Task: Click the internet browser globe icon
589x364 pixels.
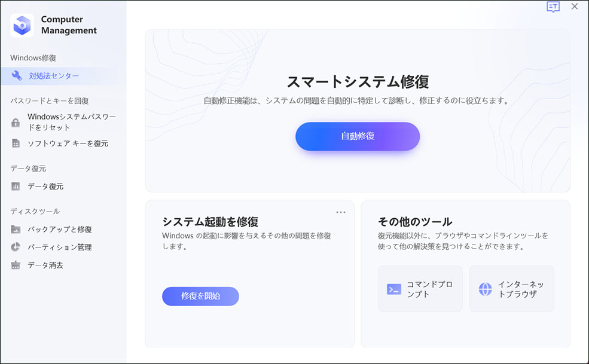Action: click(485, 289)
